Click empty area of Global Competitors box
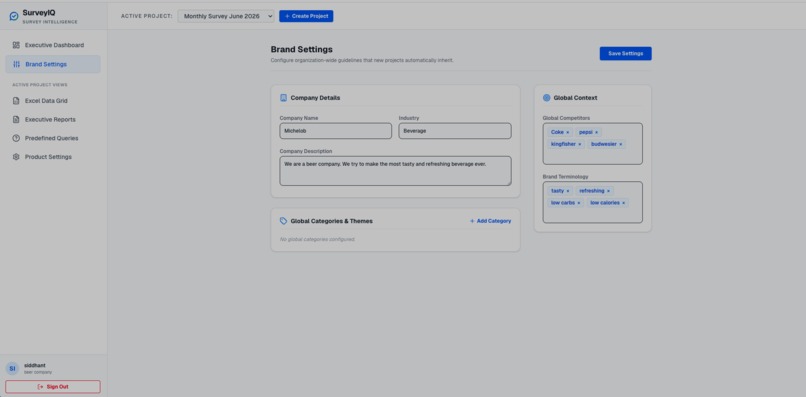 pyautogui.click(x=593, y=156)
